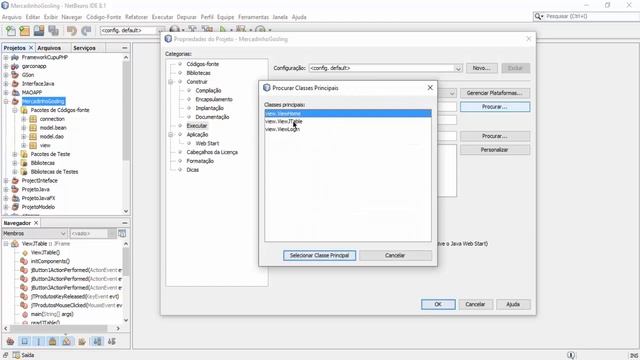Select initComponents() in the Navegador
This screenshot has height=360, width=640.
click(x=50, y=261)
